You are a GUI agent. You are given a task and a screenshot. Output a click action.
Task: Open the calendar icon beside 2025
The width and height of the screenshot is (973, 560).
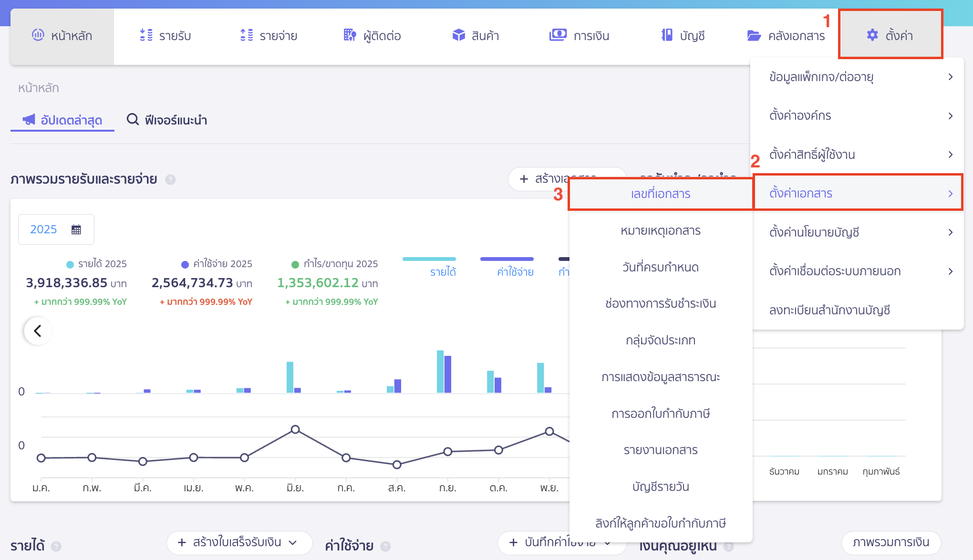coord(75,229)
